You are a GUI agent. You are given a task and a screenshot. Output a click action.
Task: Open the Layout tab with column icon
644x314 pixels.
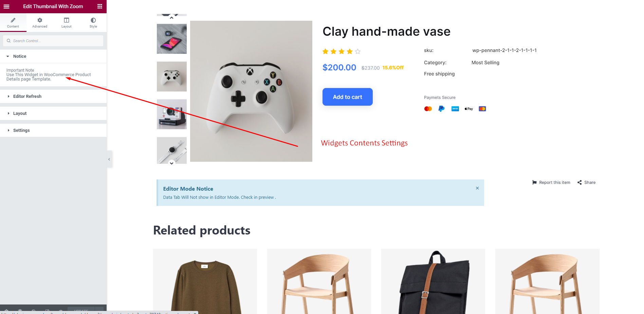(x=67, y=23)
